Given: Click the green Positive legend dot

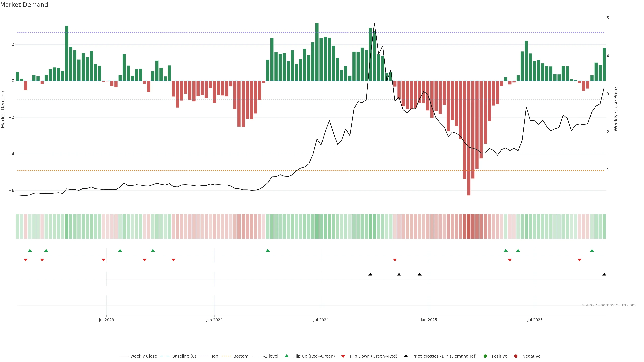Looking at the screenshot, I should pyautogui.click(x=485, y=356).
